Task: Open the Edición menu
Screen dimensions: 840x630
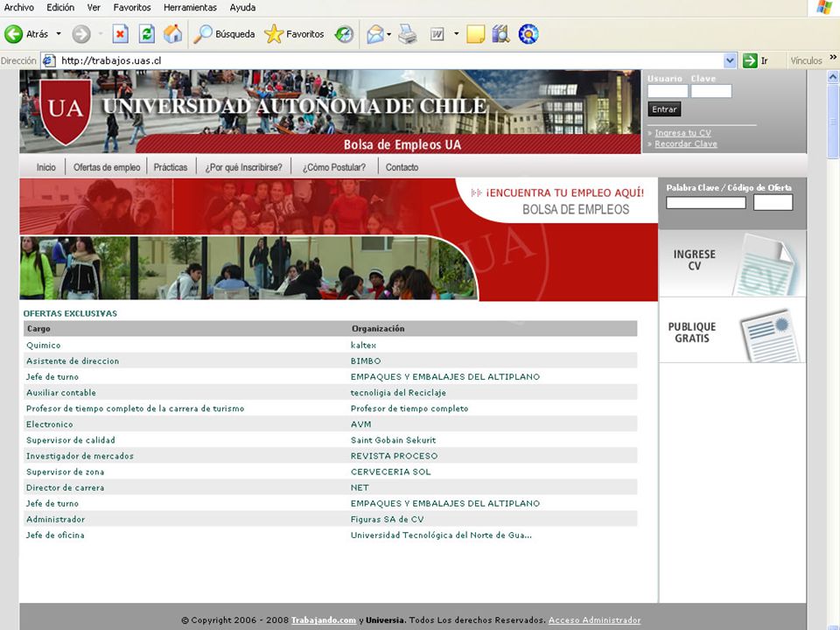Action: coord(60,8)
